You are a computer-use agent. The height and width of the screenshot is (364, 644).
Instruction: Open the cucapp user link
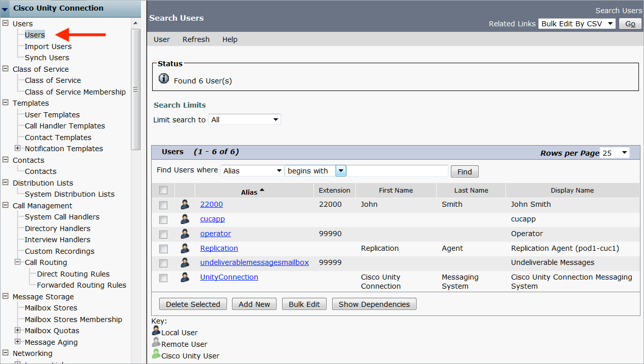pos(212,219)
